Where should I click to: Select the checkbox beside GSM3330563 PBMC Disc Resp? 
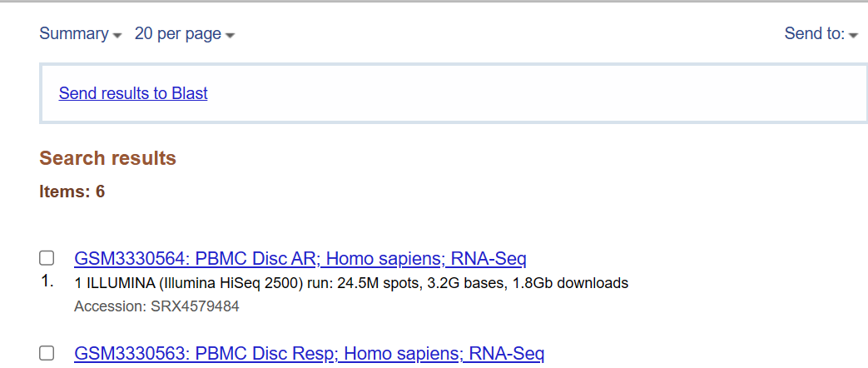point(47,352)
